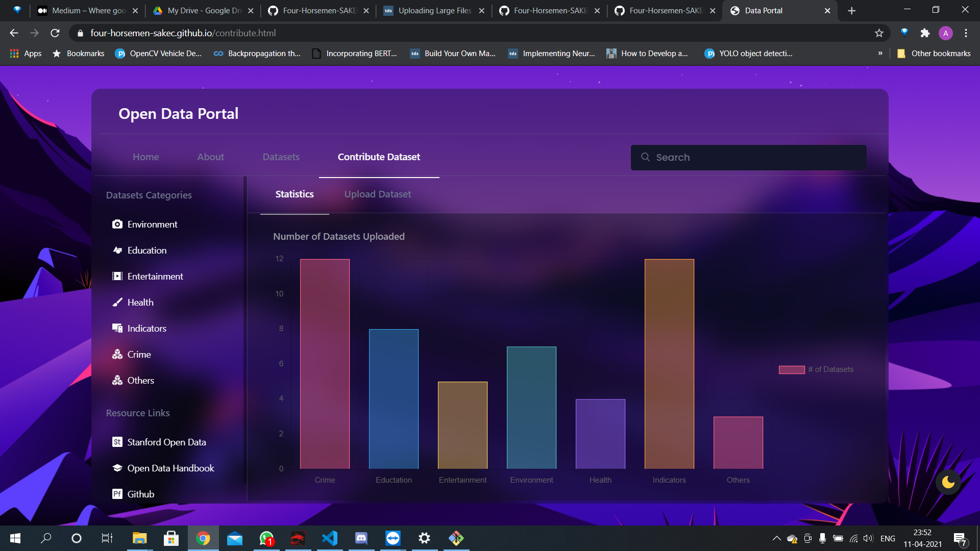This screenshot has height=551, width=980.
Task: Click the Indicators bar in the chart
Action: 669,364
